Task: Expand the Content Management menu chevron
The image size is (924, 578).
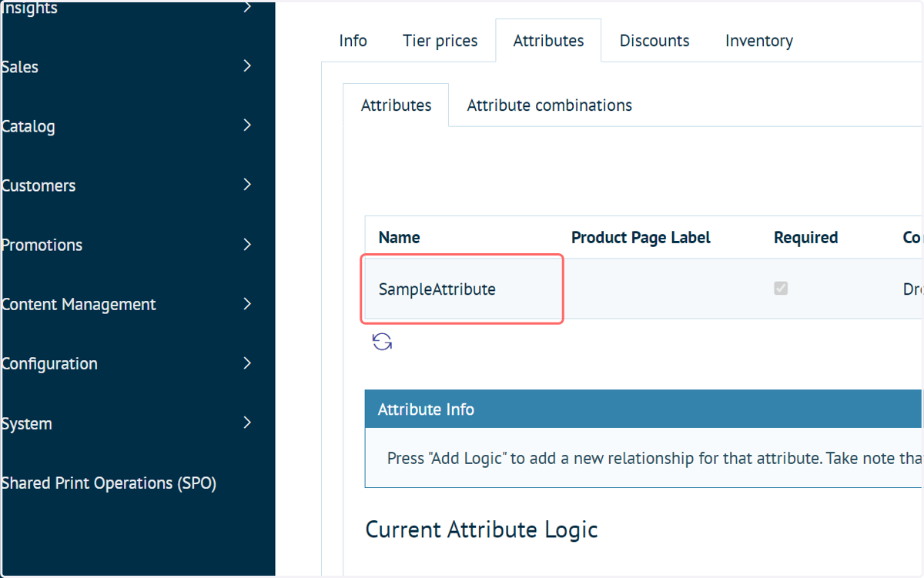Action: coord(247,304)
